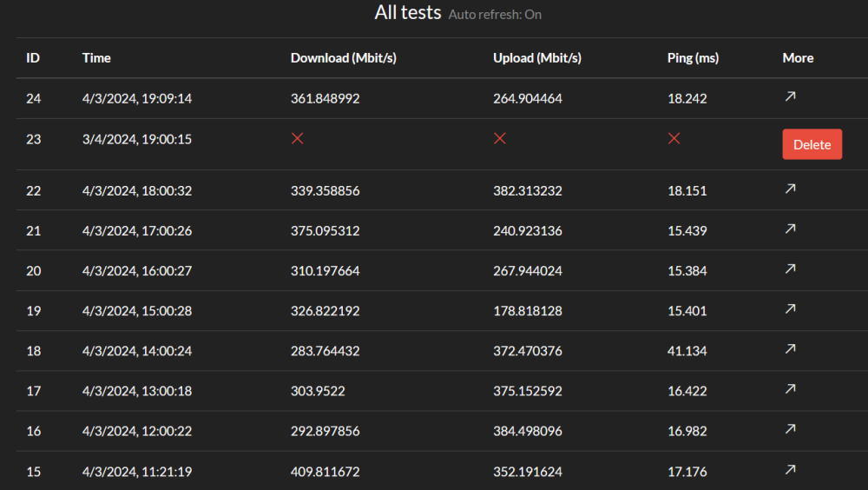Screen dimensions: 868x490
Task: Click the red X in Ping column
Action: (x=674, y=139)
